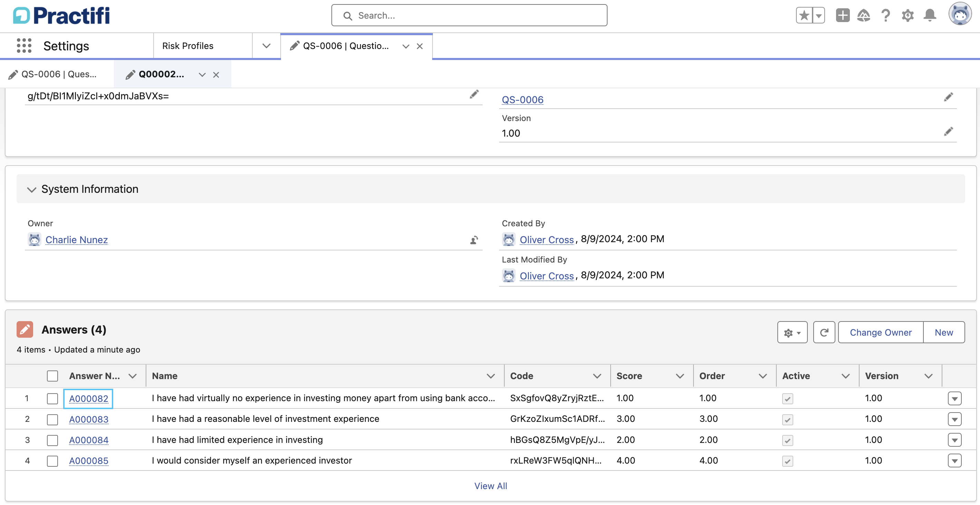
Task: Open the Code column header menu
Action: pos(597,376)
